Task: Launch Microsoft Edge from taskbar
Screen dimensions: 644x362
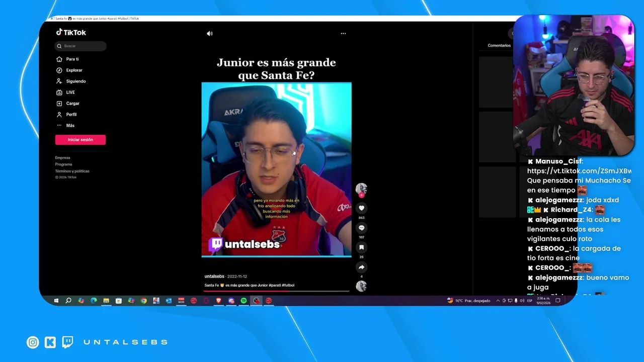Action: 94,301
